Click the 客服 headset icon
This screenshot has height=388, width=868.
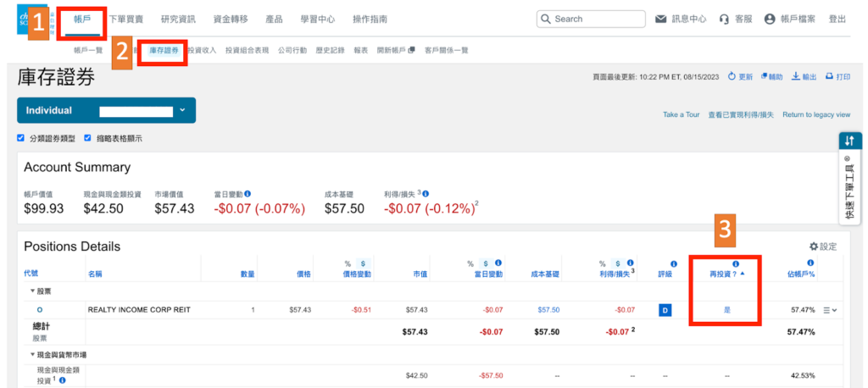click(724, 19)
